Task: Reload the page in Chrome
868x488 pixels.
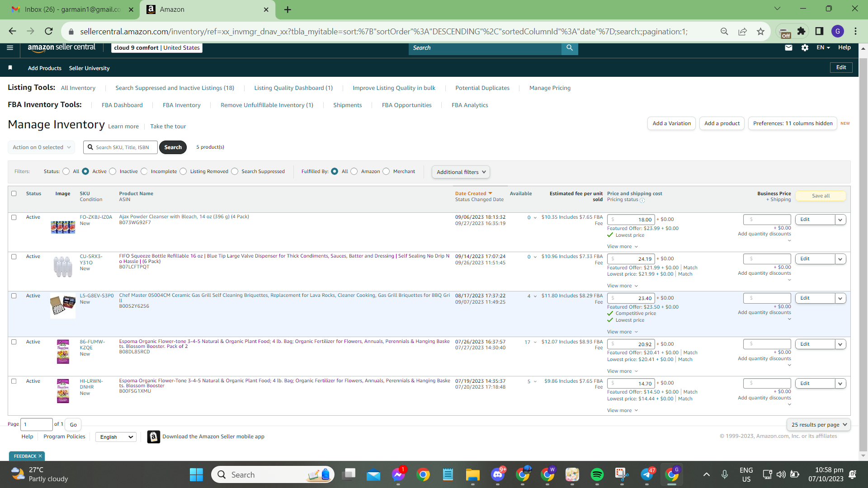Action: pos(49,31)
